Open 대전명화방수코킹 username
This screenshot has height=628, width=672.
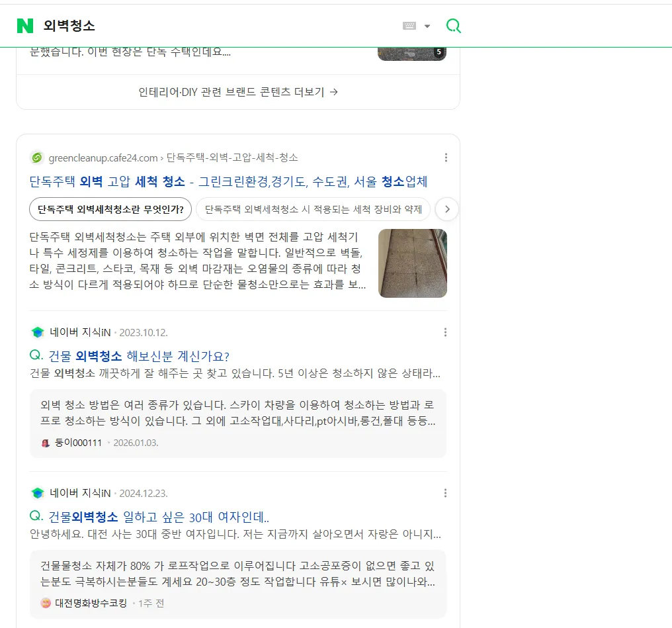pos(91,603)
